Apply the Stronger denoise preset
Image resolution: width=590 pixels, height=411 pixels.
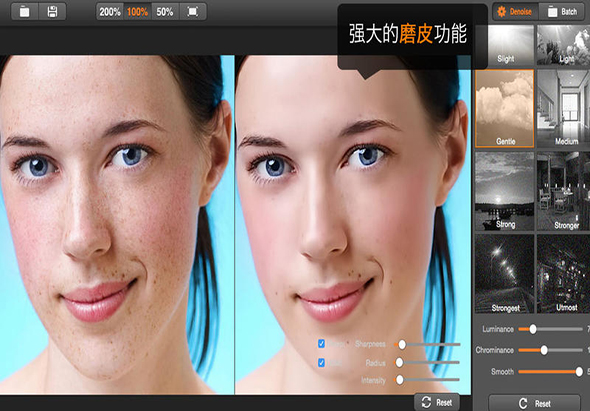click(x=563, y=191)
